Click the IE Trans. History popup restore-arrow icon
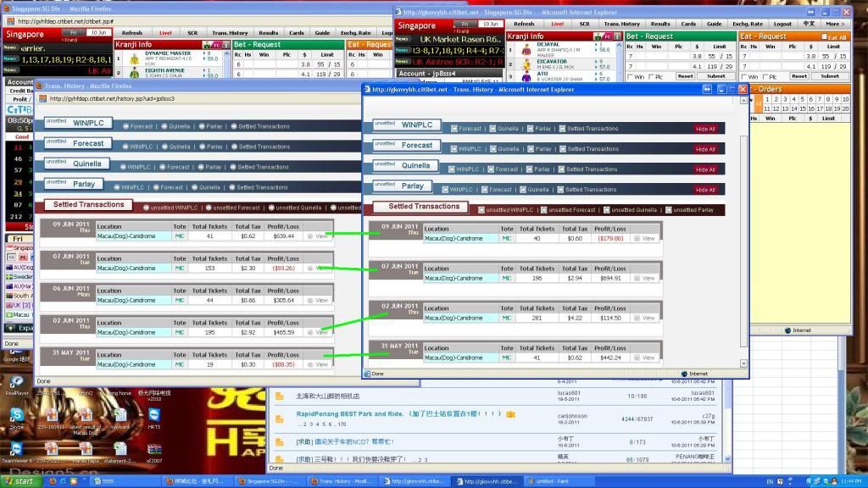Image resolution: width=868 pixels, height=488 pixels. point(707,89)
